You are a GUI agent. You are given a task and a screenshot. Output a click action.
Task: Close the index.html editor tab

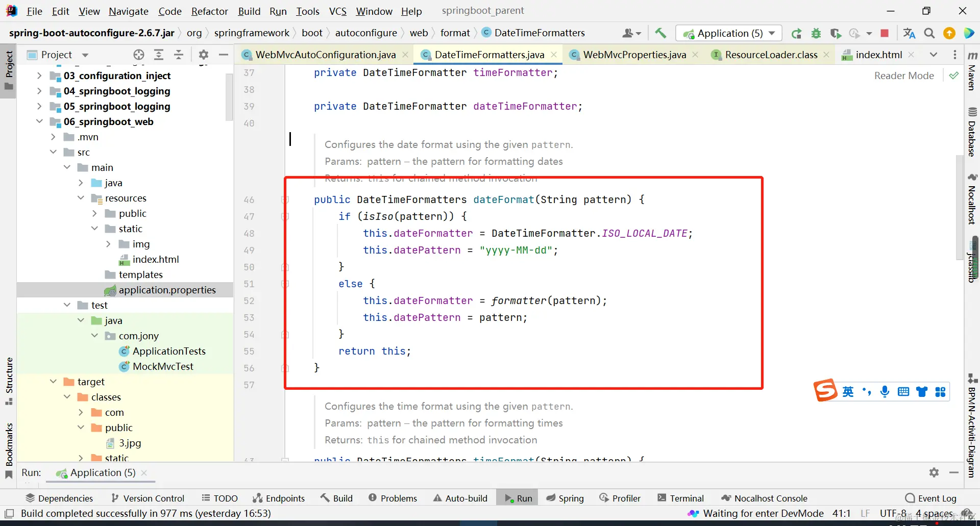click(x=911, y=55)
